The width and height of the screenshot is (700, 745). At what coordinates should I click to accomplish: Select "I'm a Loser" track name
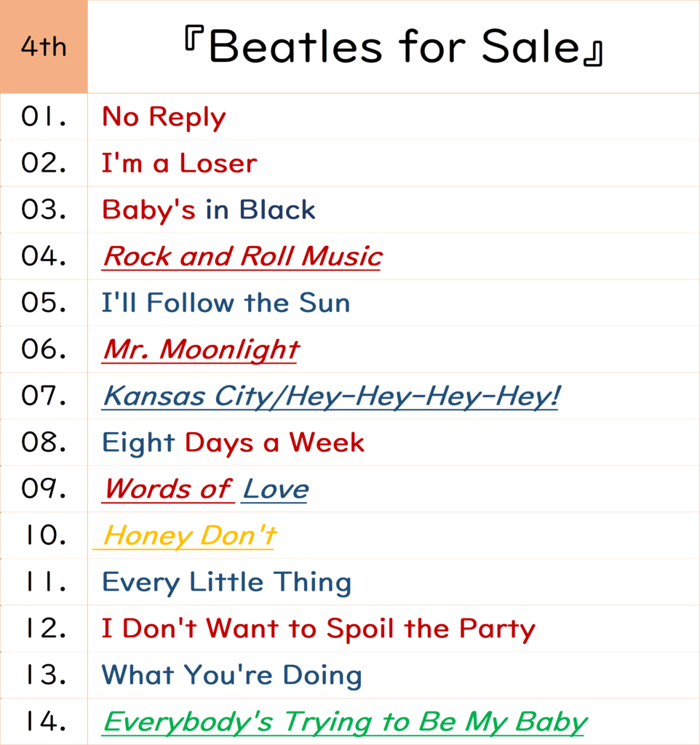coord(179,164)
